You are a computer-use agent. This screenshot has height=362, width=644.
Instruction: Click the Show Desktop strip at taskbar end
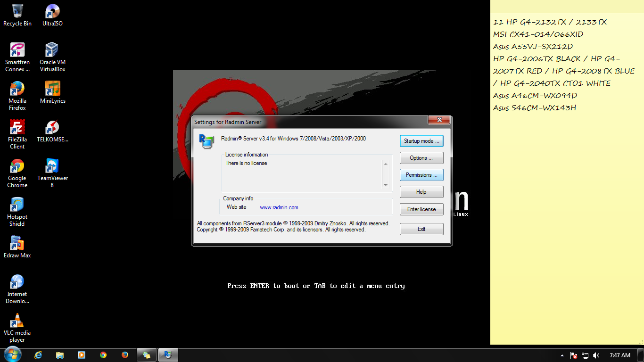[x=641, y=355]
